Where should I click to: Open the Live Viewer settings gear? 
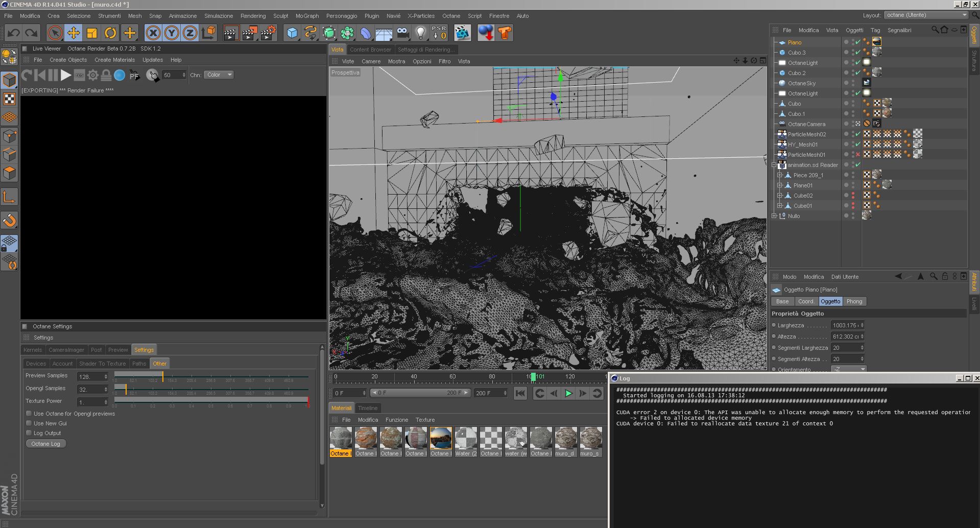point(93,75)
